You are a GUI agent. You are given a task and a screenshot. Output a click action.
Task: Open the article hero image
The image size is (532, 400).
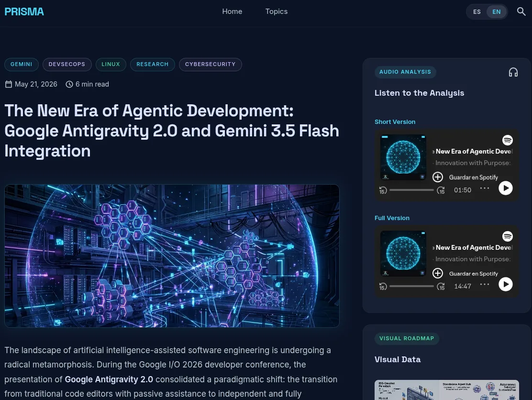point(172,256)
